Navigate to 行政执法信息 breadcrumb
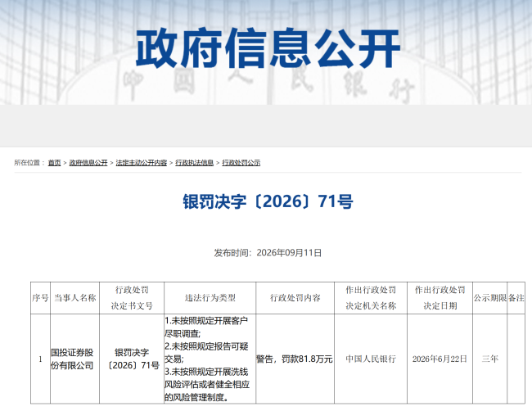Image resolution: width=532 pixels, height=420 pixels. coord(195,163)
